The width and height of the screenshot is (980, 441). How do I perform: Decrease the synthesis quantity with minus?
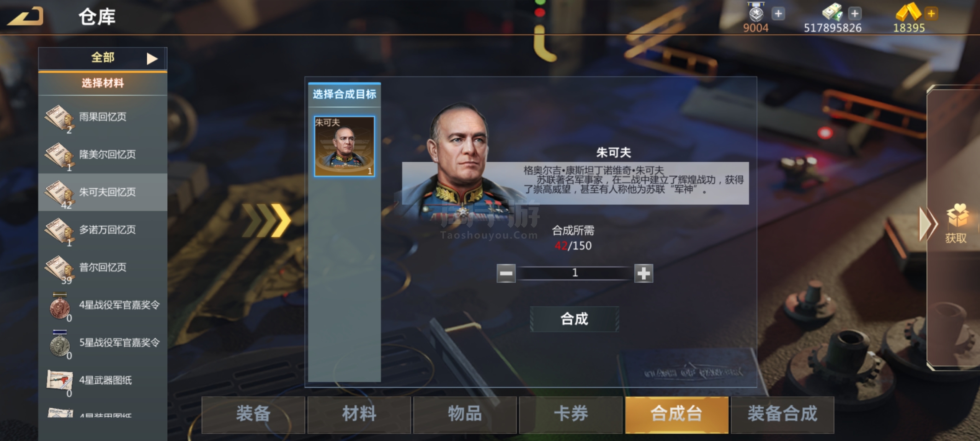(506, 273)
